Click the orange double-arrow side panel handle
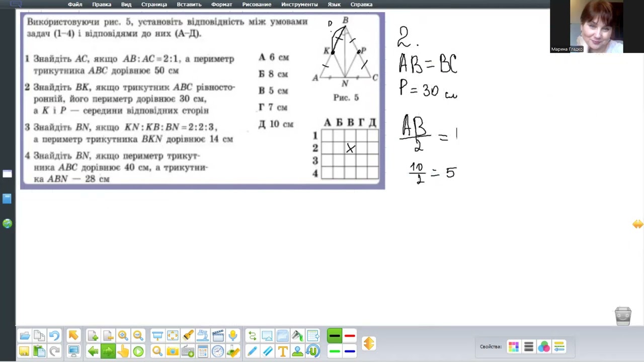This screenshot has width=644, height=362. coord(638,224)
